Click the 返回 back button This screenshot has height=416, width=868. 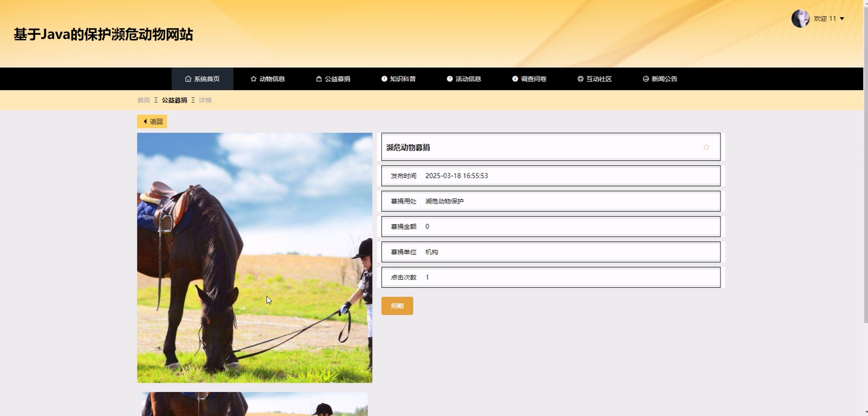(x=152, y=122)
